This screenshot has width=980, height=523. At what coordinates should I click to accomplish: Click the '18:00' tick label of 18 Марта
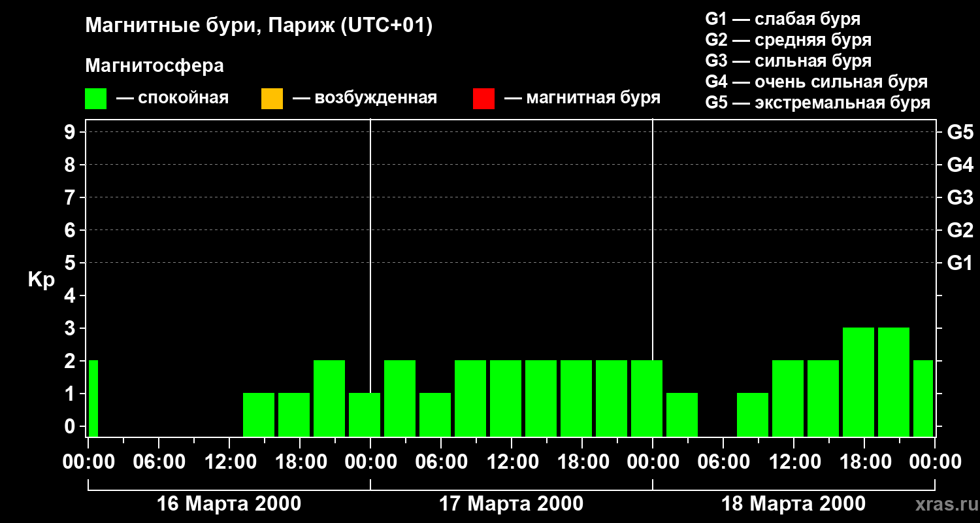[x=864, y=462]
